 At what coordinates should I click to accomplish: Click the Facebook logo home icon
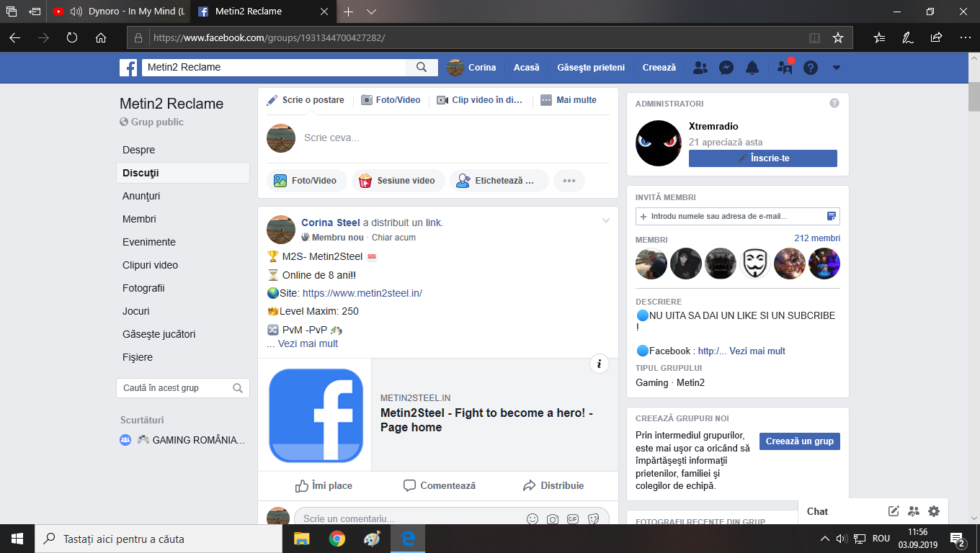click(x=128, y=68)
